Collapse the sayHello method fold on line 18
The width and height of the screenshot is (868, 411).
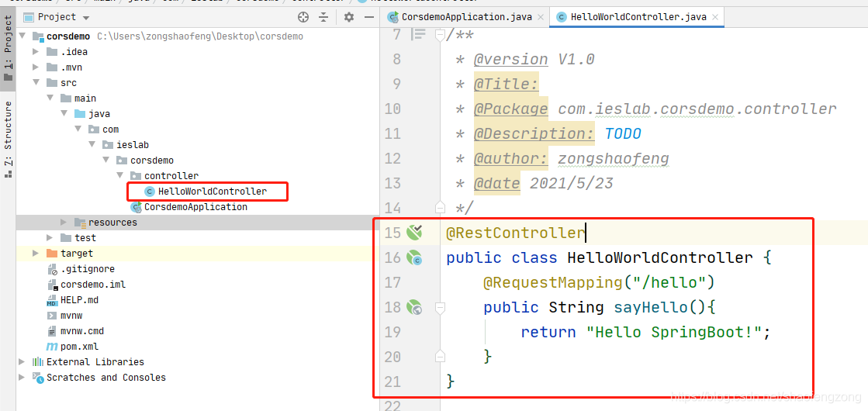click(x=440, y=306)
